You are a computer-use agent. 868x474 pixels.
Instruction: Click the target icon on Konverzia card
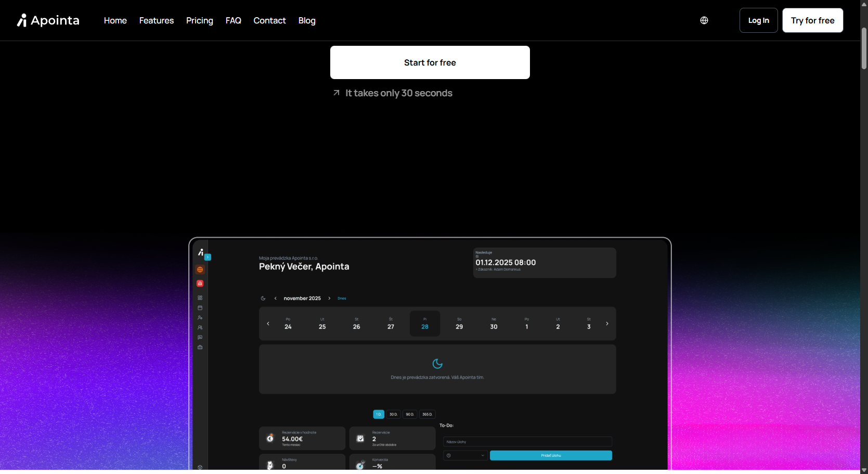click(x=360, y=465)
